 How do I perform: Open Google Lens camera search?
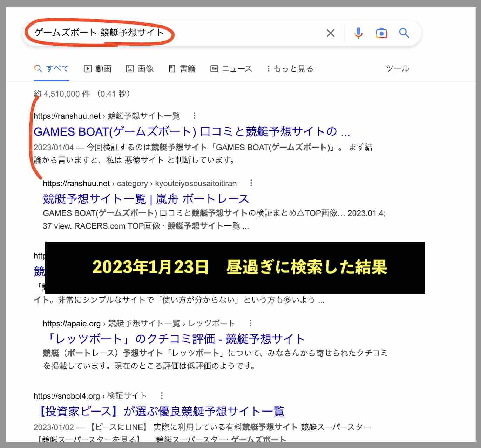tap(381, 33)
